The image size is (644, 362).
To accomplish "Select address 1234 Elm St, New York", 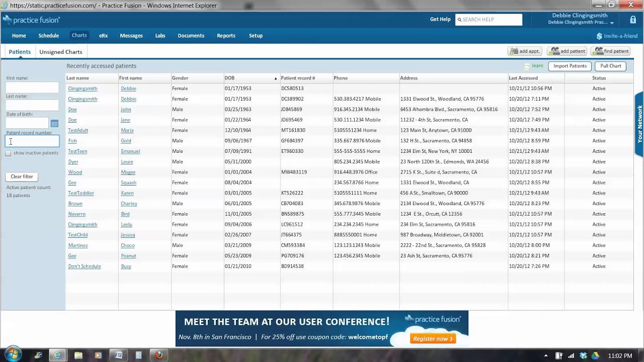I will point(436,151).
